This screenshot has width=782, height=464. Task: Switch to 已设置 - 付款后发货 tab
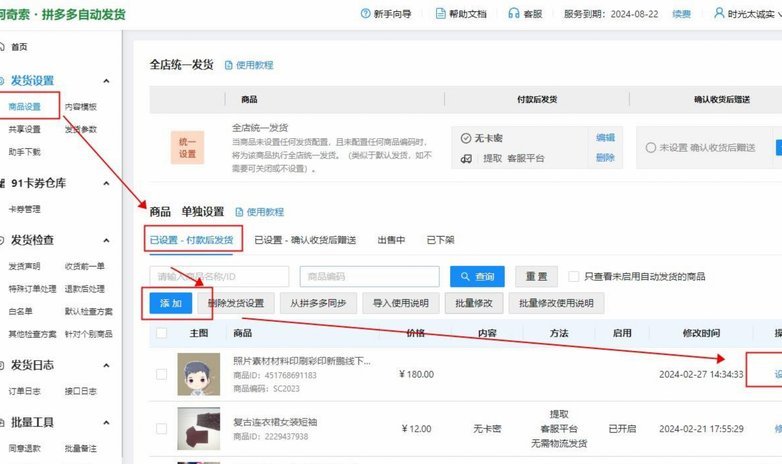192,240
